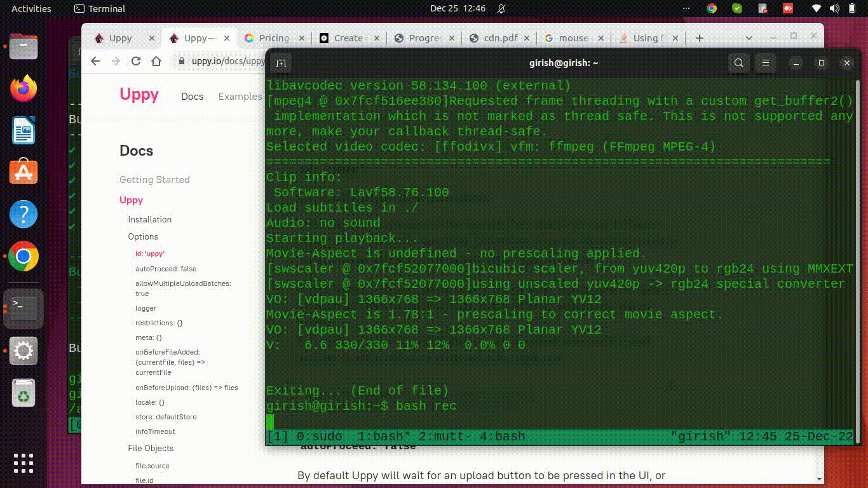Image resolution: width=868 pixels, height=488 pixels.
Task: Reload the Chrome page
Action: pos(136,61)
